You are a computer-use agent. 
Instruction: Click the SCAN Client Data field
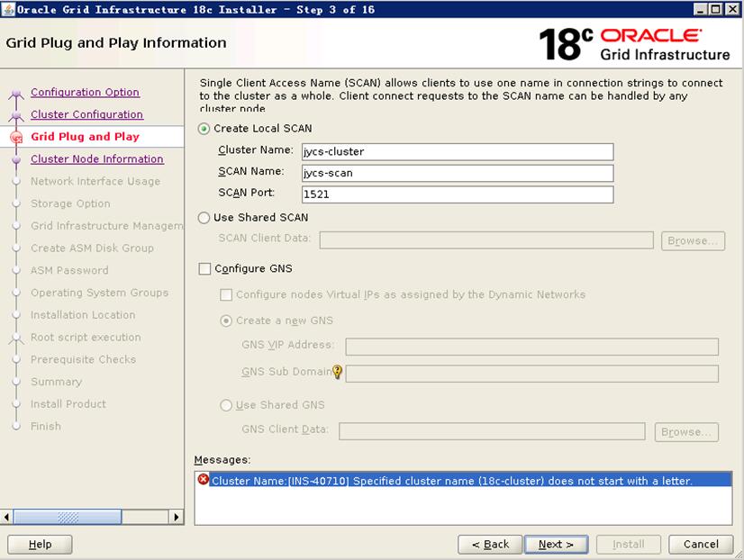tap(486, 239)
